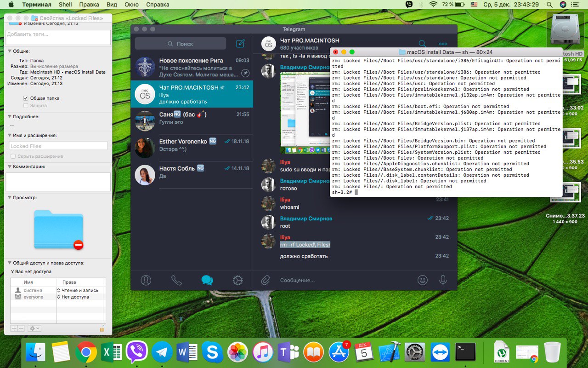Open the Вид menu

[112, 5]
